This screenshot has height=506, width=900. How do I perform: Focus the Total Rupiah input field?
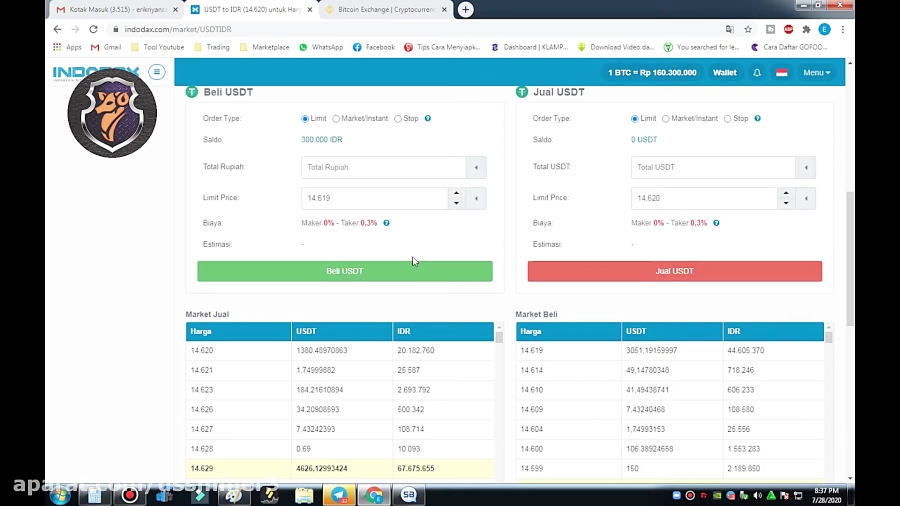[383, 168]
